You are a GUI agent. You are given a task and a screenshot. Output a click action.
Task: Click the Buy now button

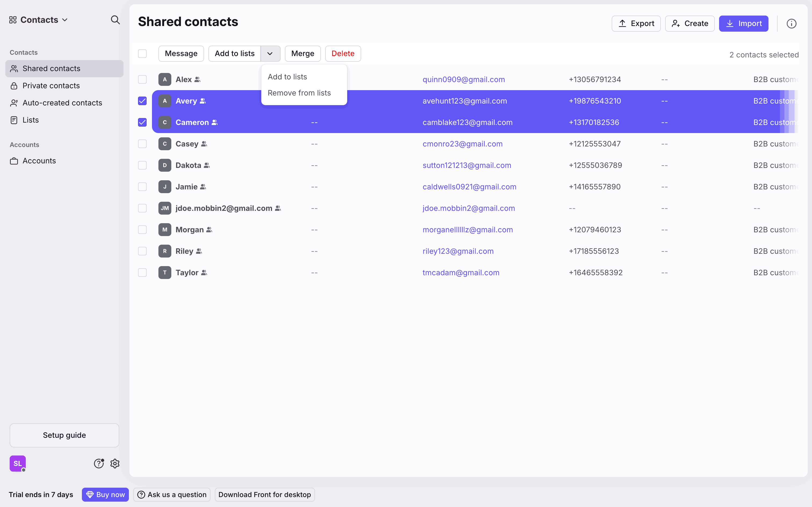click(105, 495)
